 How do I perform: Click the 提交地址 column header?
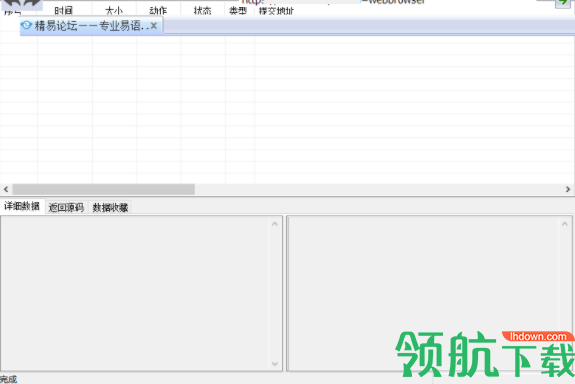[276, 11]
